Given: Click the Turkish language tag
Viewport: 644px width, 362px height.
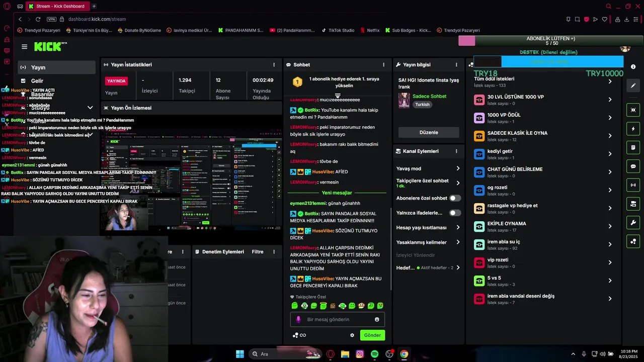Looking at the screenshot, I should click(x=422, y=105).
